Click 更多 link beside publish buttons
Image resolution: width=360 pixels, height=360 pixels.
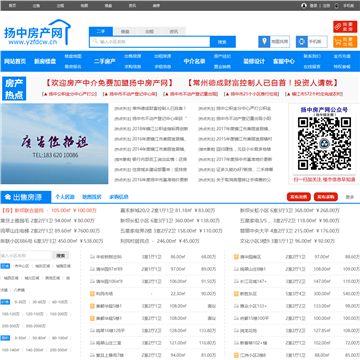tap(350, 197)
